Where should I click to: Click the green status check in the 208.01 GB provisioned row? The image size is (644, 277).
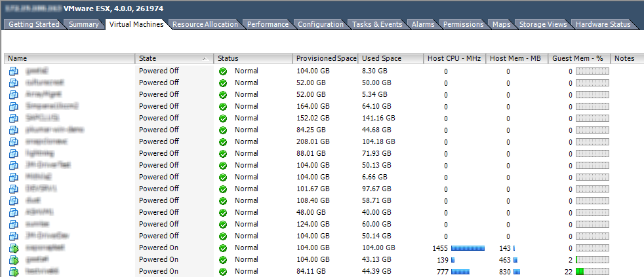[223, 142]
